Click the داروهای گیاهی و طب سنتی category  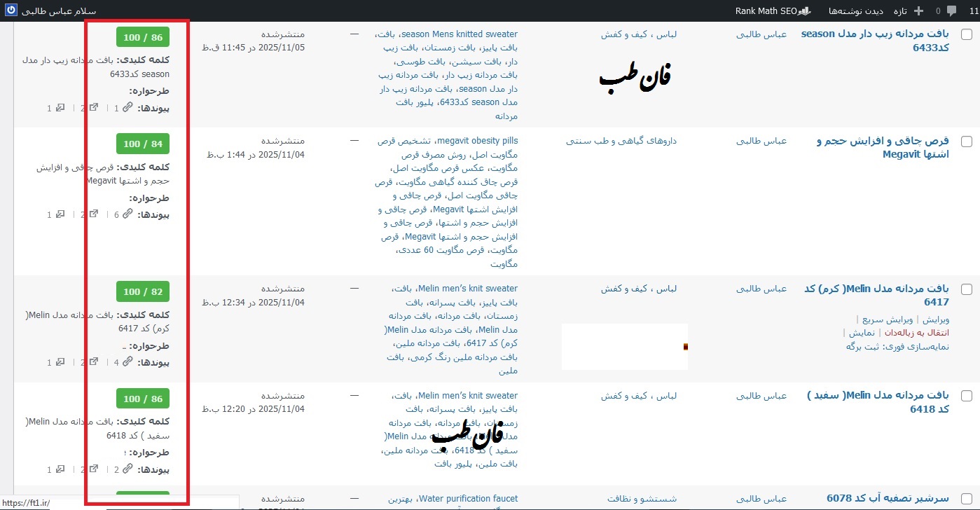click(x=621, y=141)
